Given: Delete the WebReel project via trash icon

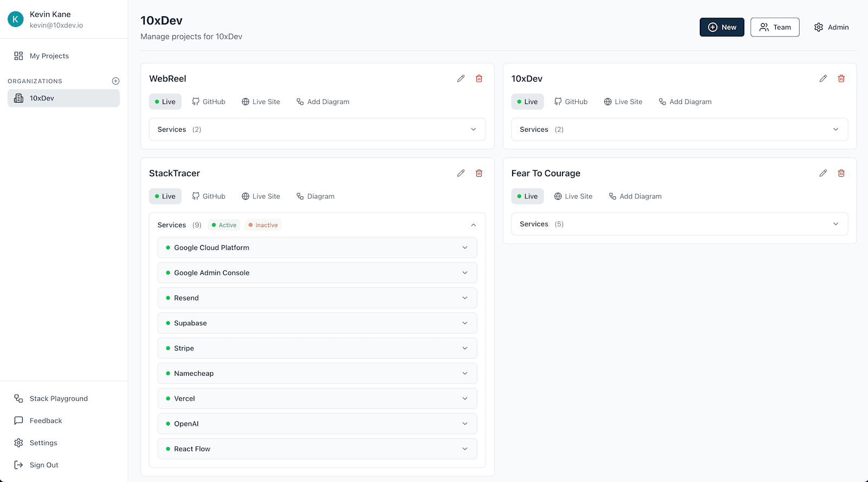Looking at the screenshot, I should pos(479,79).
